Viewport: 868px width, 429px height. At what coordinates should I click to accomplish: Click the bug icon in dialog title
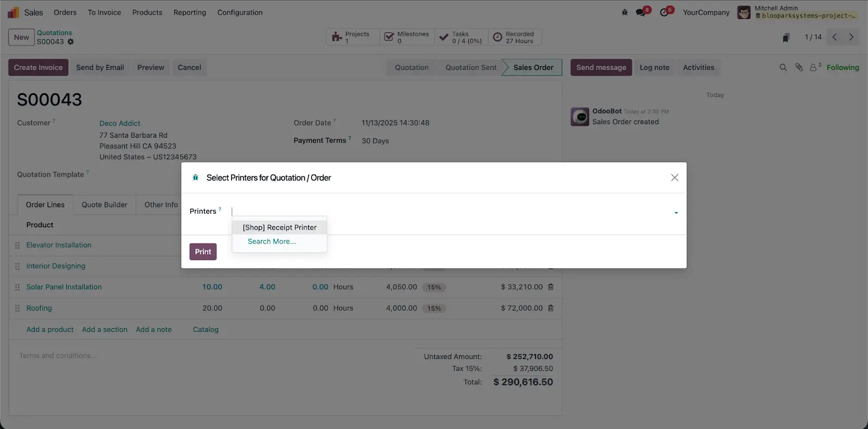(195, 177)
